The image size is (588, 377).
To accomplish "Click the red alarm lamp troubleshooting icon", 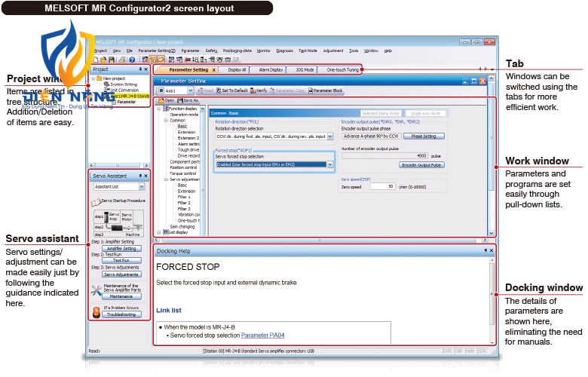I will (x=96, y=312).
